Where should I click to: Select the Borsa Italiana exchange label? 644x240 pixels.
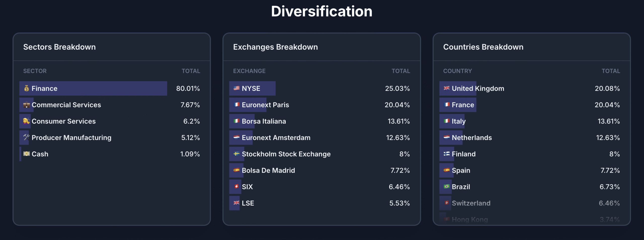pos(264,121)
